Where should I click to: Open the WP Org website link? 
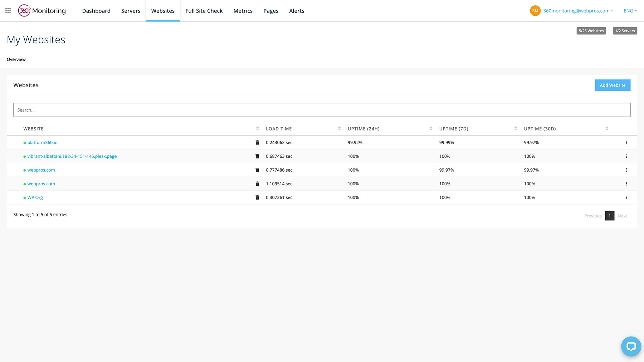(35, 197)
